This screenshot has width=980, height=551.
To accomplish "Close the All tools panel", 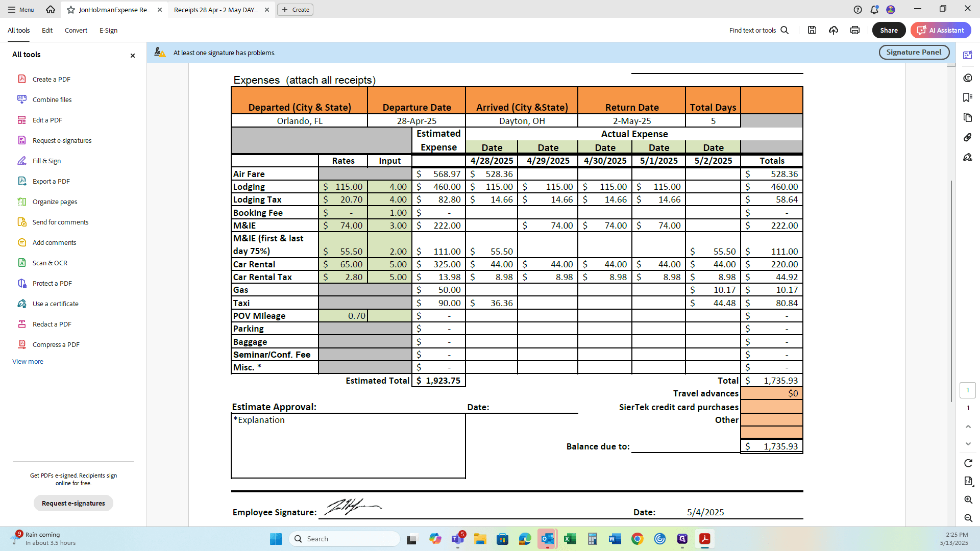I will tap(132, 55).
